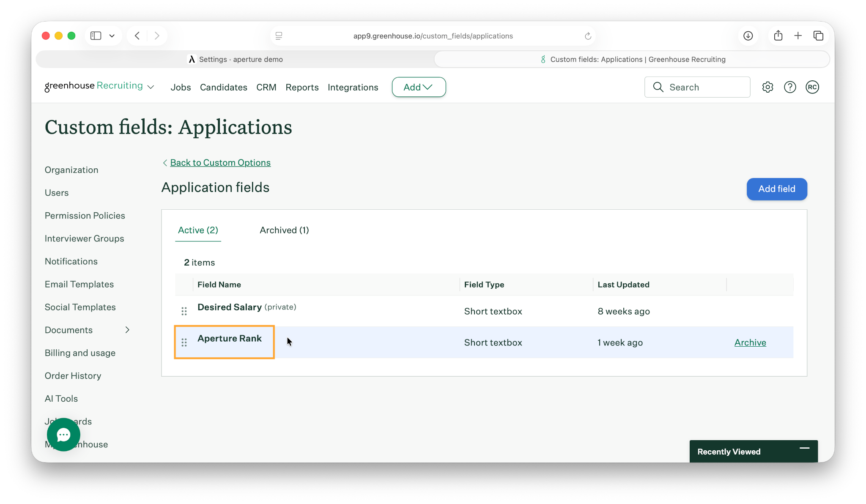Focus the Search input field
The width and height of the screenshot is (866, 504).
pyautogui.click(x=697, y=87)
